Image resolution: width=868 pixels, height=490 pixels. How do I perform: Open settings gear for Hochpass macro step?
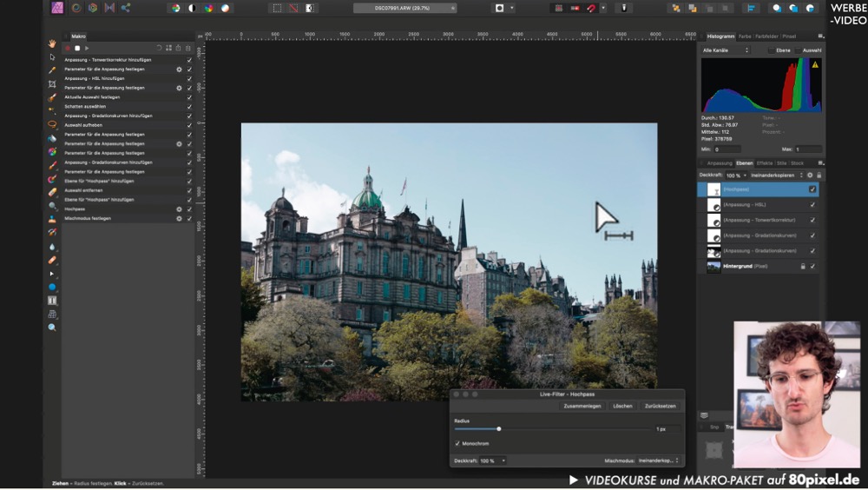coord(179,209)
